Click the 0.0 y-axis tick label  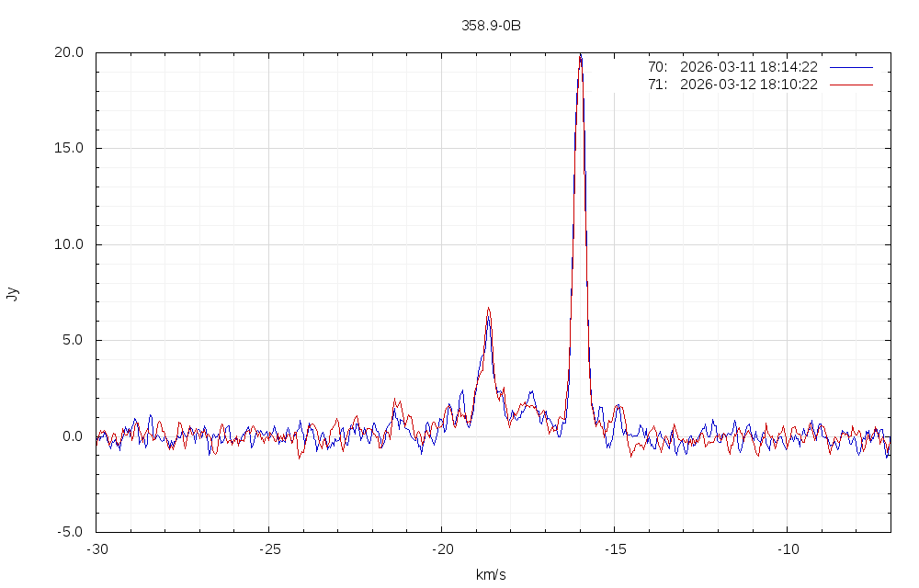(73, 436)
